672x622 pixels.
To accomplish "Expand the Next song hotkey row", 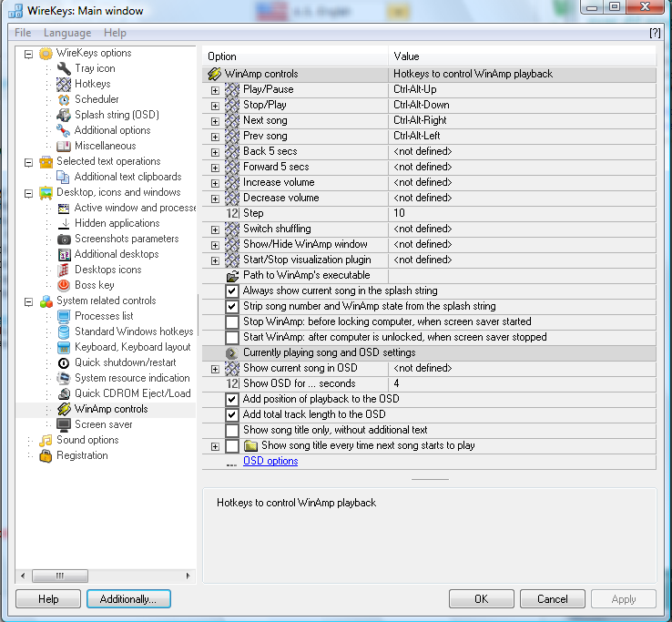I will coord(215,121).
